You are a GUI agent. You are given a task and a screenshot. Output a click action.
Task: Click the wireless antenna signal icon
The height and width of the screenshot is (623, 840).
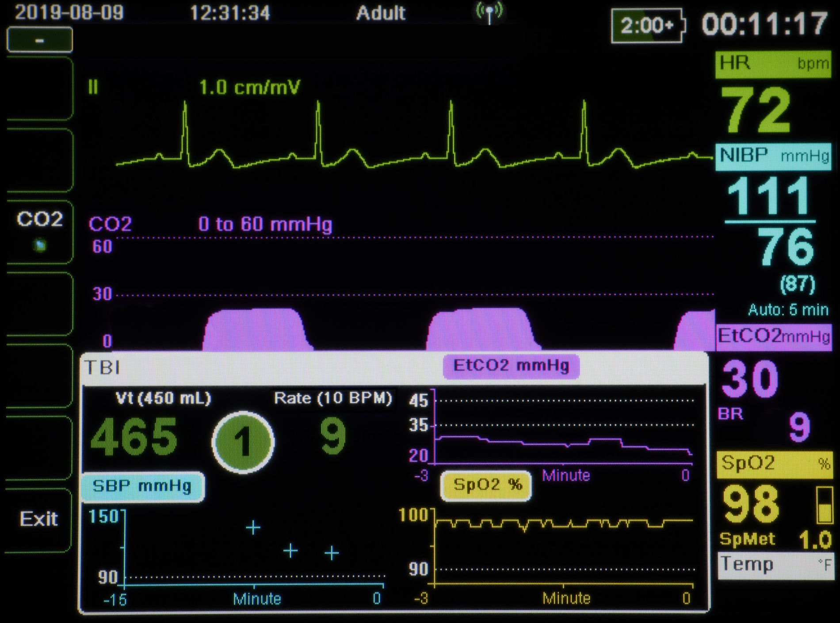pos(489,12)
